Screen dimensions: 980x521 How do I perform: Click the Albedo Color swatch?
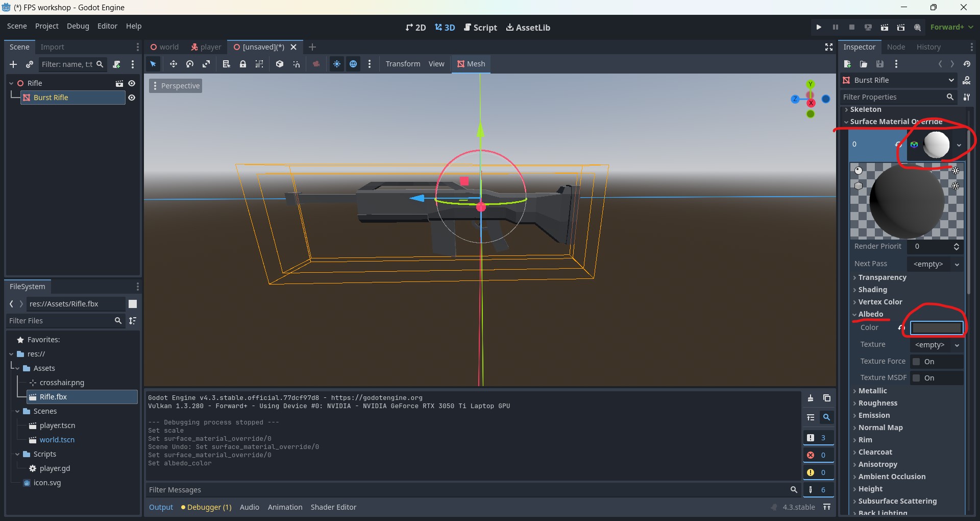(936, 327)
